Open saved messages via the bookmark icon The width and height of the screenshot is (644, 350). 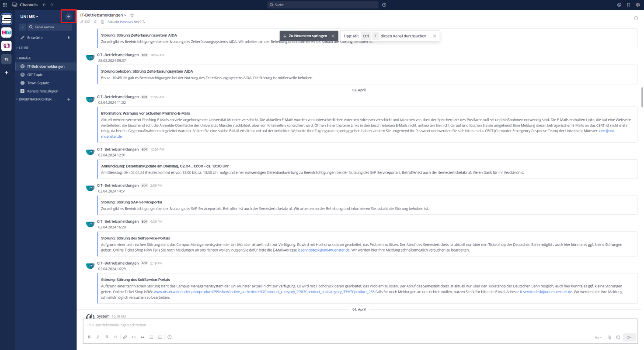628,5
